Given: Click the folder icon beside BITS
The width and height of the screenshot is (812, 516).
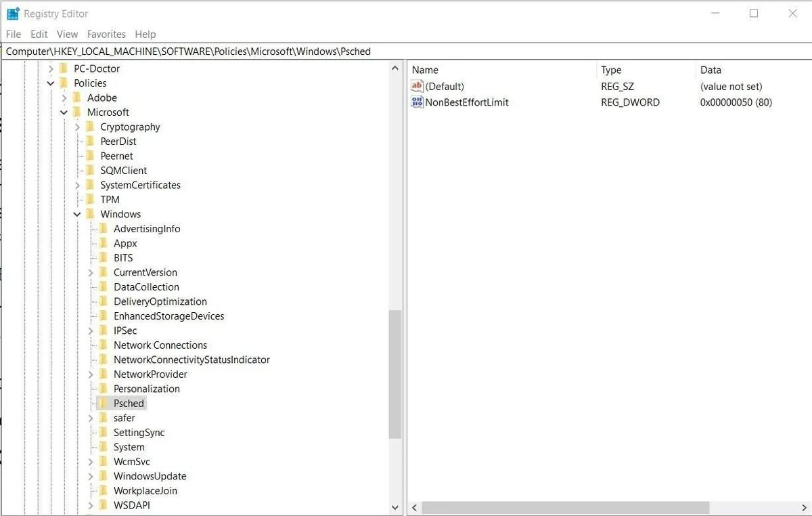Looking at the screenshot, I should [x=104, y=258].
